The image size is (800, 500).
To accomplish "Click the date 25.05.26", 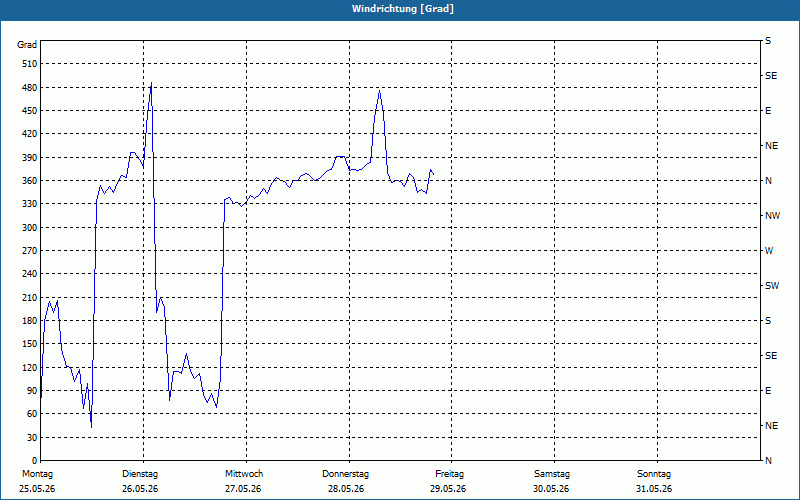I will 37,489.
